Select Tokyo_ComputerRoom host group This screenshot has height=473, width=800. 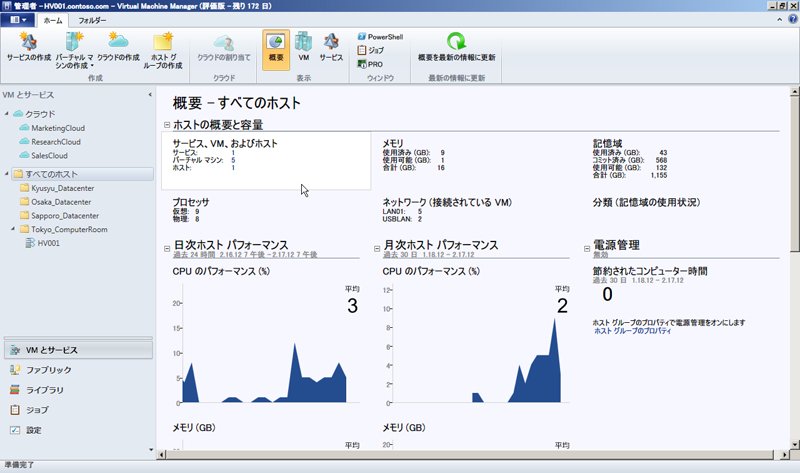point(64,230)
